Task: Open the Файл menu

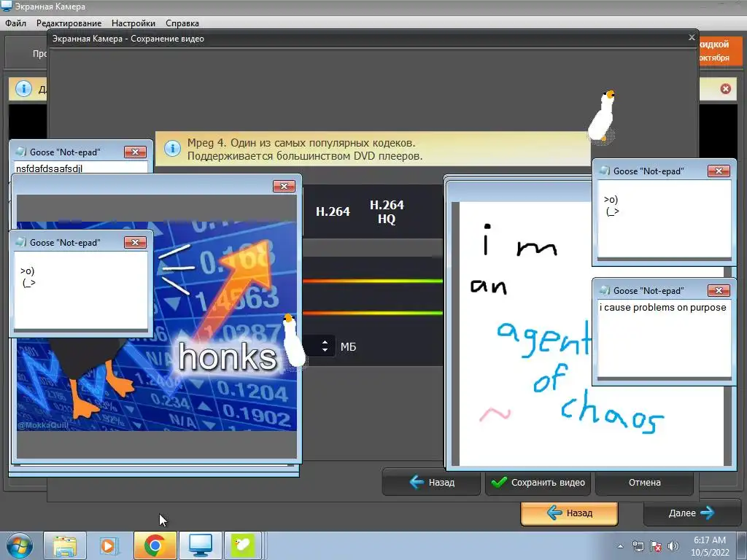Action: point(16,23)
